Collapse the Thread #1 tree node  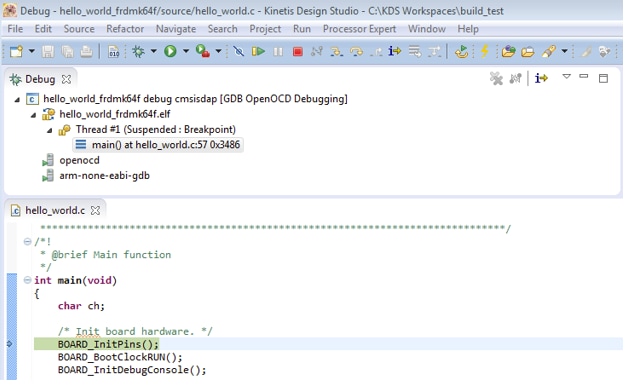coord(49,130)
